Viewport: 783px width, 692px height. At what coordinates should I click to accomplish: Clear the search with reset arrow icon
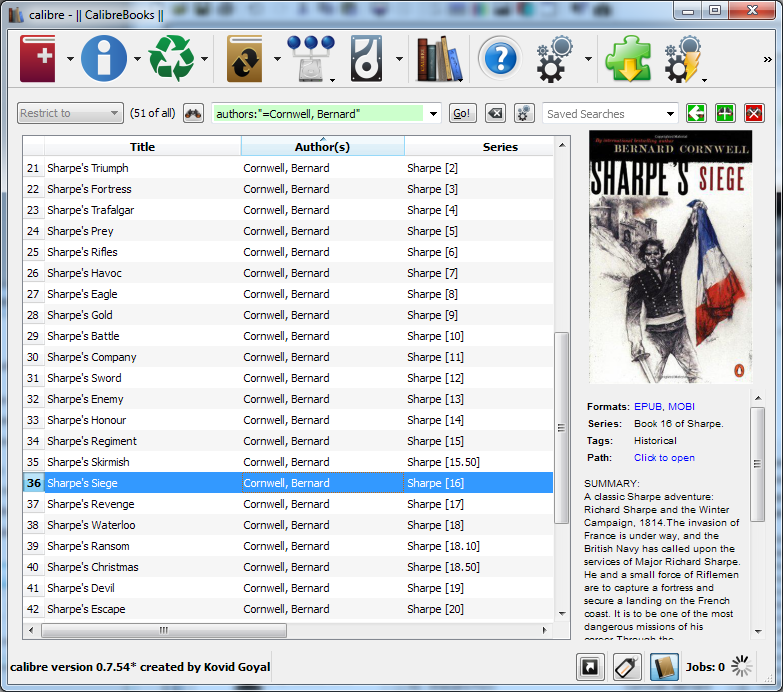[495, 113]
